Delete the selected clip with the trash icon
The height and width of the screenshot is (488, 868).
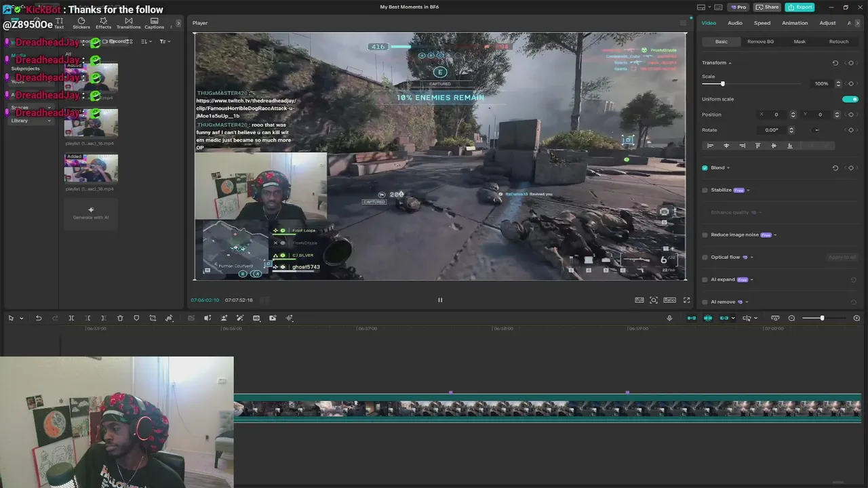coord(120,318)
